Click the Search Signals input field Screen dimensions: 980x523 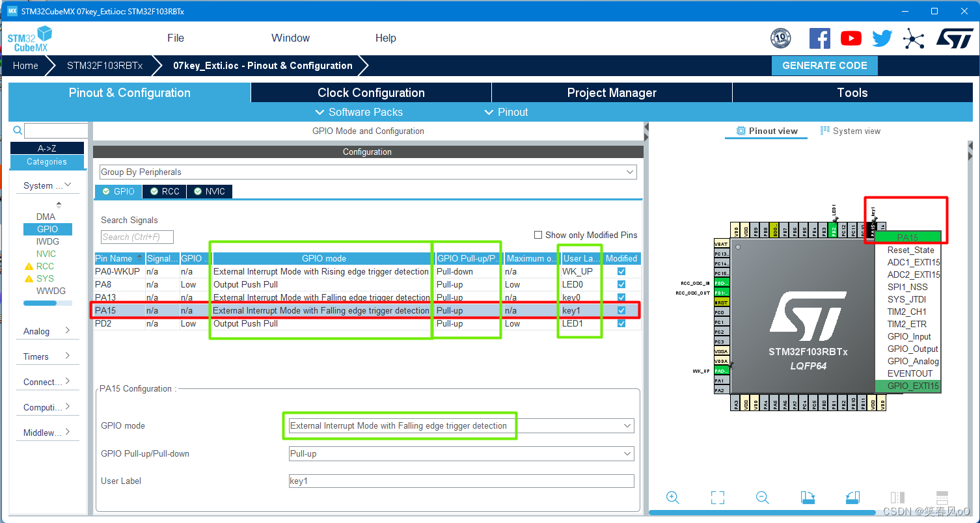(137, 237)
